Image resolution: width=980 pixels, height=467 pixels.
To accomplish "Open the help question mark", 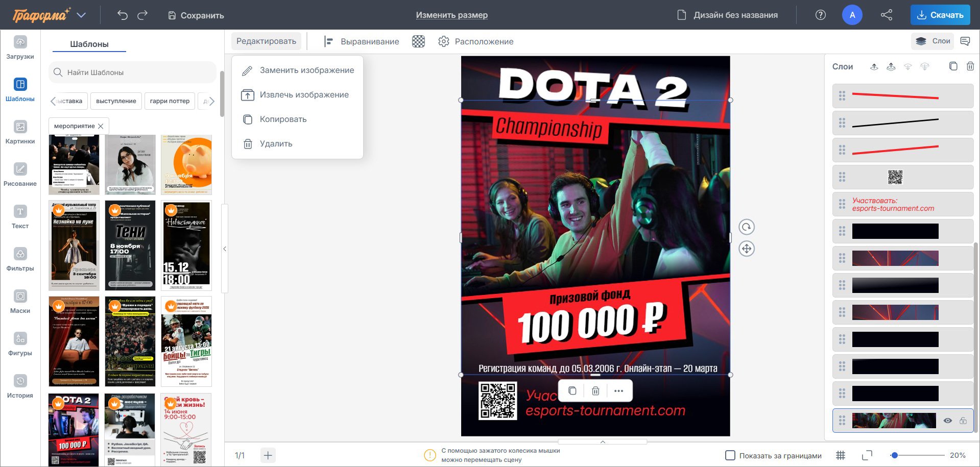I will point(820,15).
